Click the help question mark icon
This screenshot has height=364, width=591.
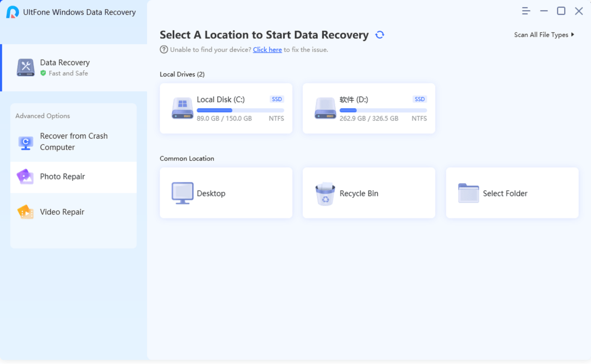pyautogui.click(x=162, y=49)
